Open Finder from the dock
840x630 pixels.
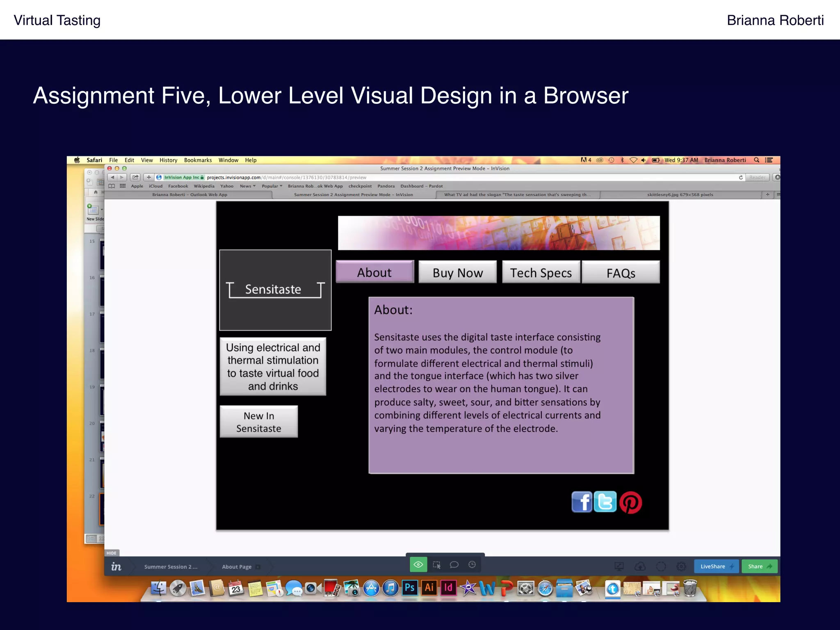[x=158, y=588]
